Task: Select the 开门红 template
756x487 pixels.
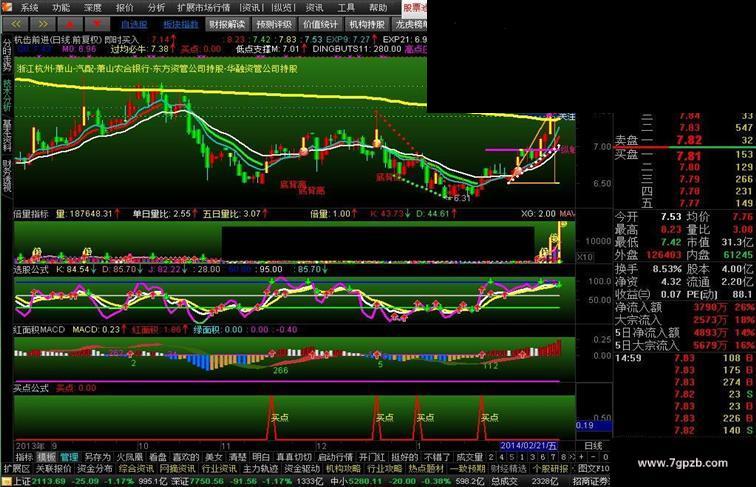Action: pyautogui.click(x=372, y=457)
